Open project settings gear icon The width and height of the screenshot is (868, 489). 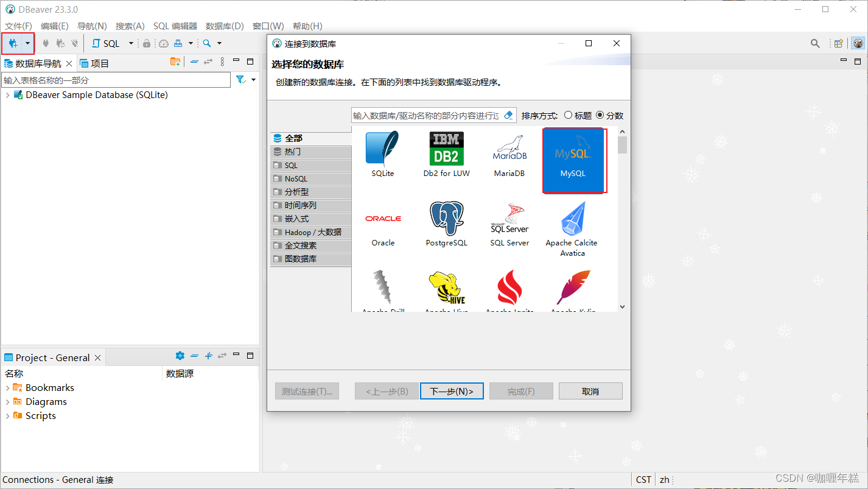(x=180, y=356)
